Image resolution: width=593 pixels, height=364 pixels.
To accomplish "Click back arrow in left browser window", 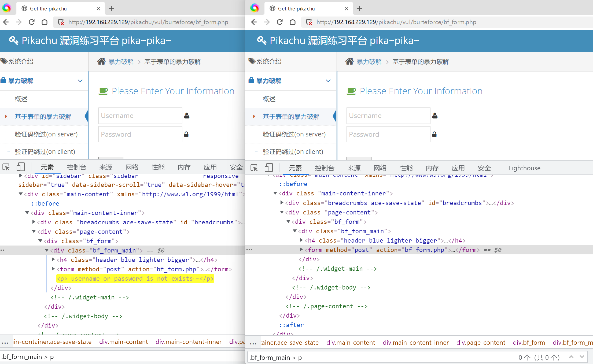I will tap(6, 22).
